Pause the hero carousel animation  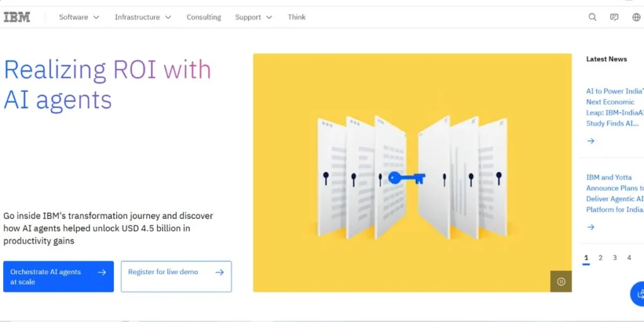point(561,281)
